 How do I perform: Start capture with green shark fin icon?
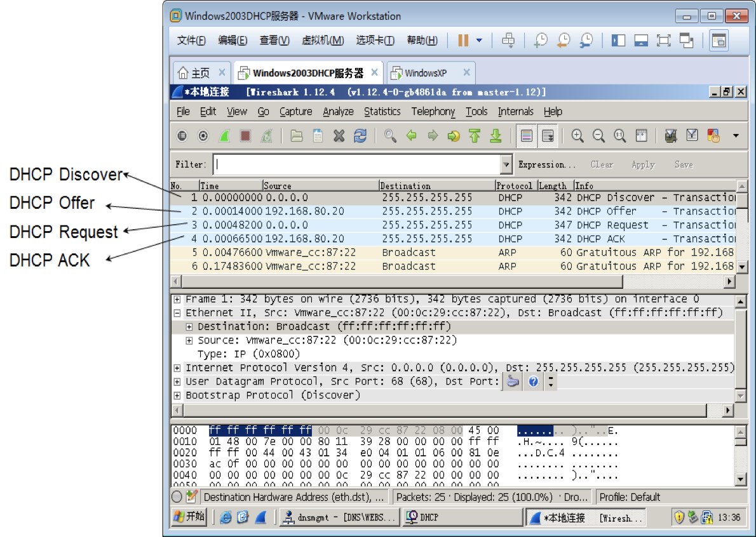224,136
